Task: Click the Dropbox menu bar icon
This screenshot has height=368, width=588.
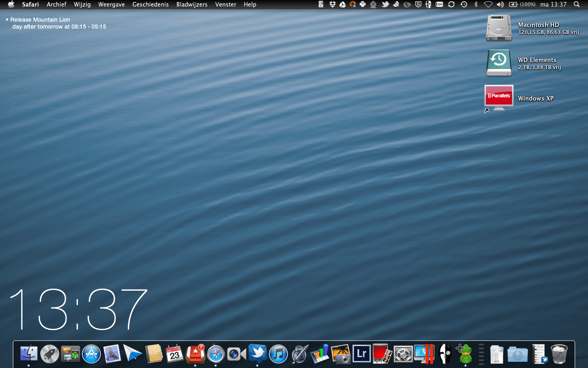Action: pyautogui.click(x=332, y=4)
